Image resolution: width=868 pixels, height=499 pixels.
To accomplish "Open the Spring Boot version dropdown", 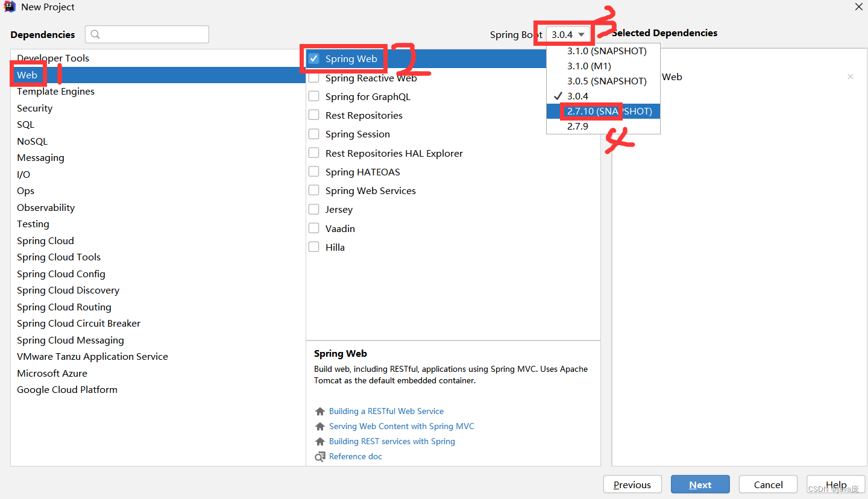I will pos(568,34).
